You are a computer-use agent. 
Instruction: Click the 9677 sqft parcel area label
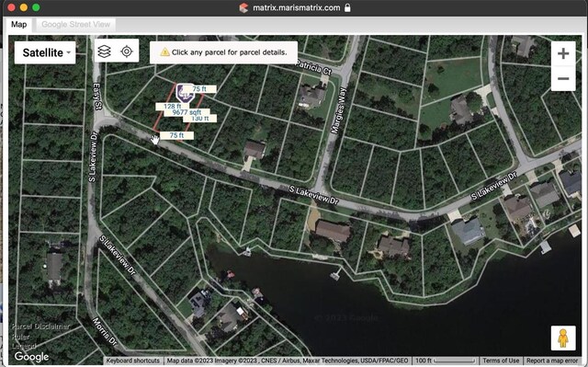[x=187, y=112]
